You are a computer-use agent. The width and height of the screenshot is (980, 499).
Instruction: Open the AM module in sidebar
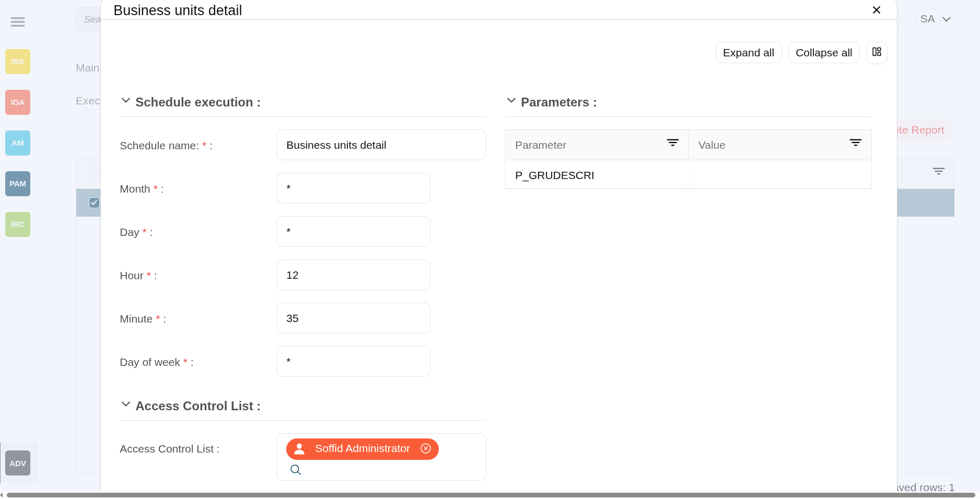click(18, 143)
